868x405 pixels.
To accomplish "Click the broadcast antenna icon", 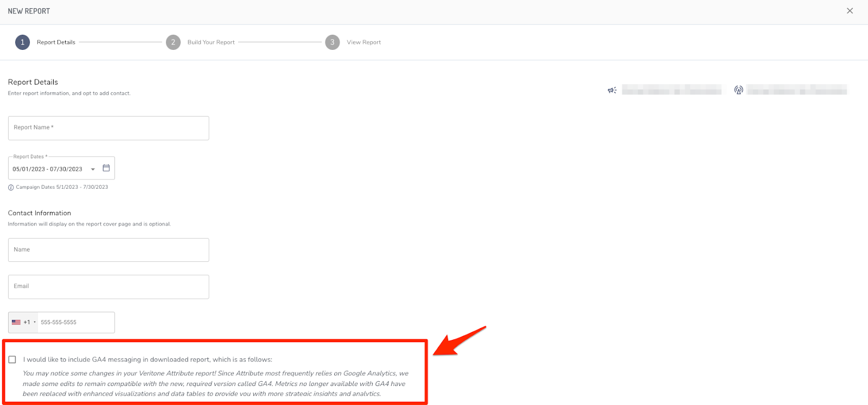I will [738, 90].
